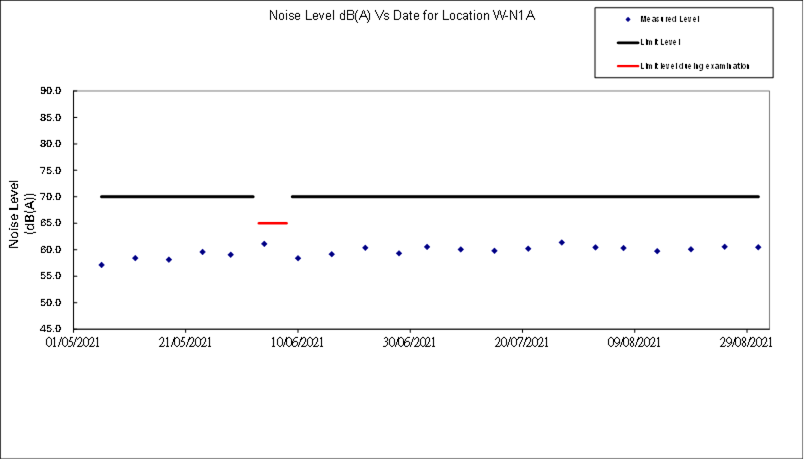Select the first measured data point on the left

(x=101, y=265)
